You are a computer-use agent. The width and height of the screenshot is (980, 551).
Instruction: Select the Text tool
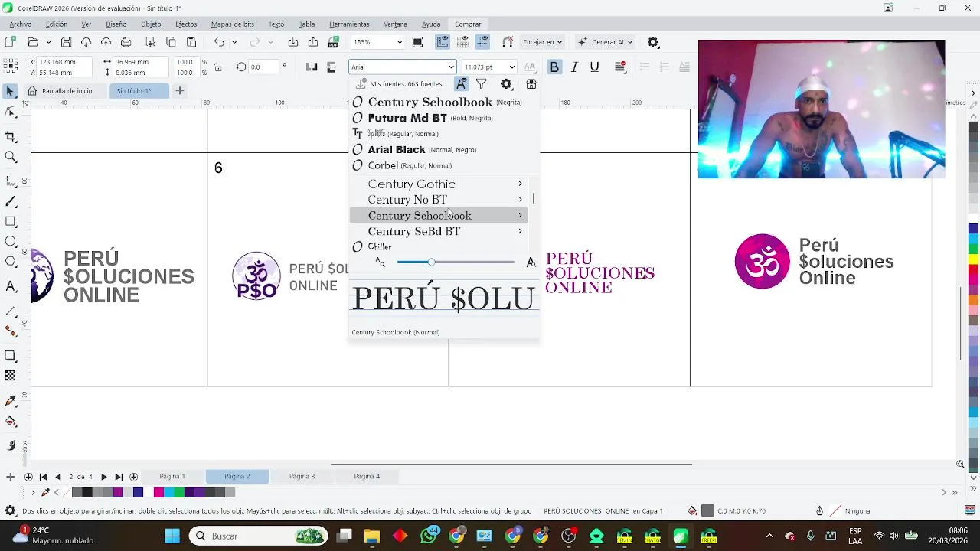[10, 286]
